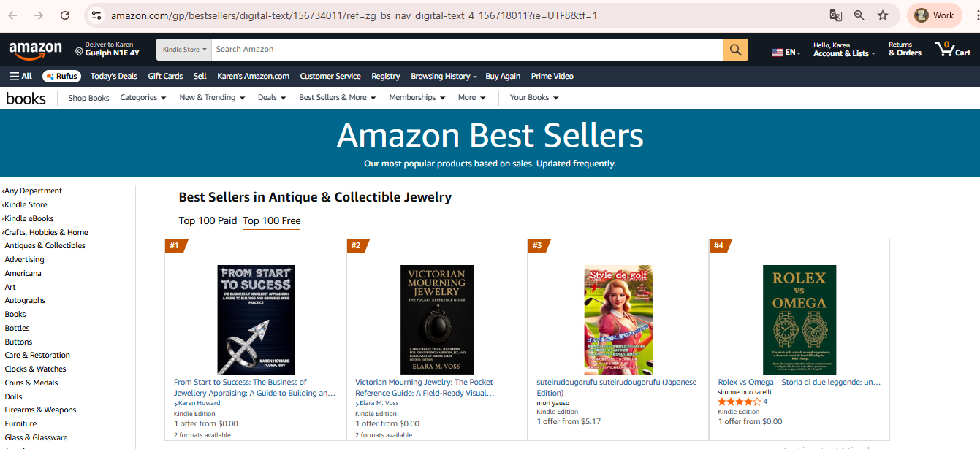Open the Clocks & Watches category link
This screenshot has width=980, height=449.
point(35,369)
